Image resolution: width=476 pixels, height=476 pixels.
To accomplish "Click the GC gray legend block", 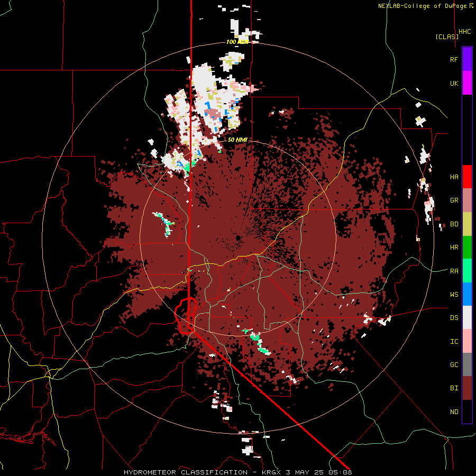I will coord(467,364).
